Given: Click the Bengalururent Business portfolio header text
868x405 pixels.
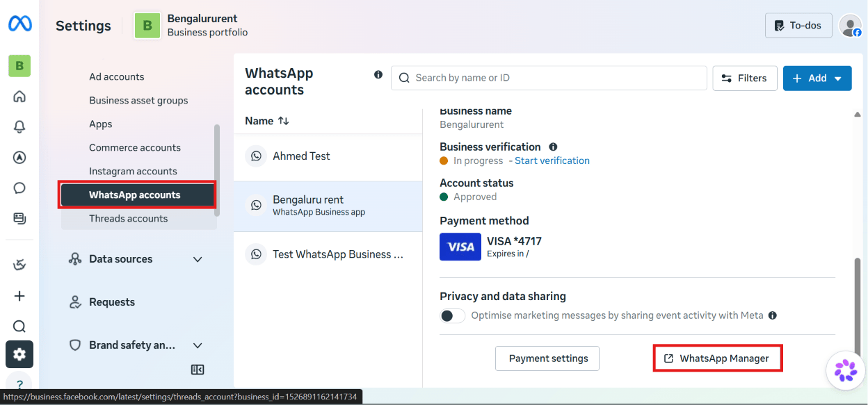Looking at the screenshot, I should [207, 26].
